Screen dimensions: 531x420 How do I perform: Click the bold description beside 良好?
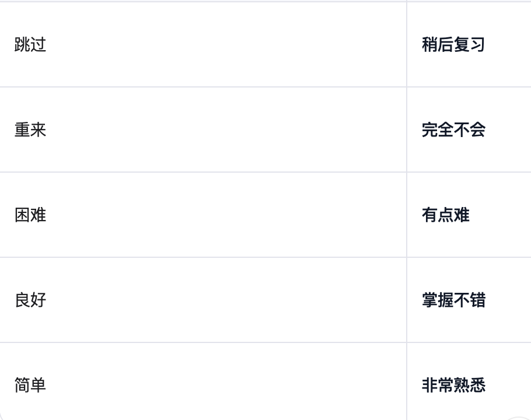453,300
